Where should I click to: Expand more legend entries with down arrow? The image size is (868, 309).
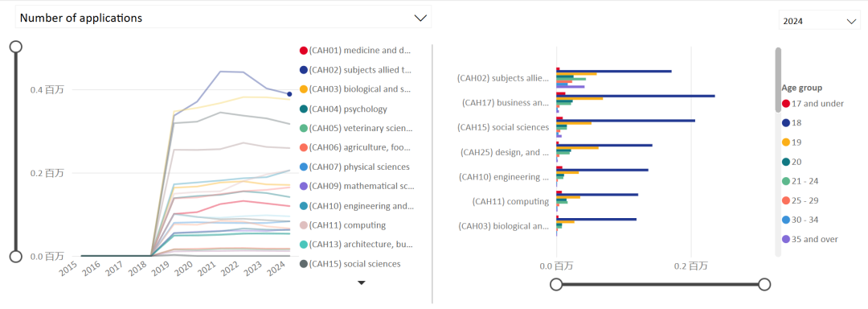click(x=362, y=283)
